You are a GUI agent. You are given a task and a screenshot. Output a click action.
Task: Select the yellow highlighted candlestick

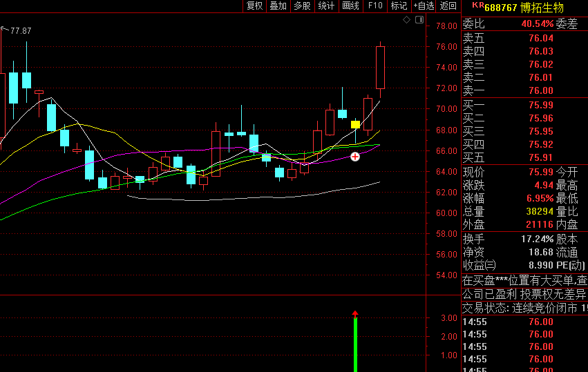pos(355,124)
